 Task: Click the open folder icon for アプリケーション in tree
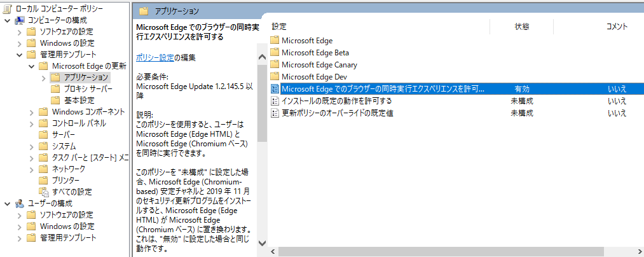coord(55,78)
